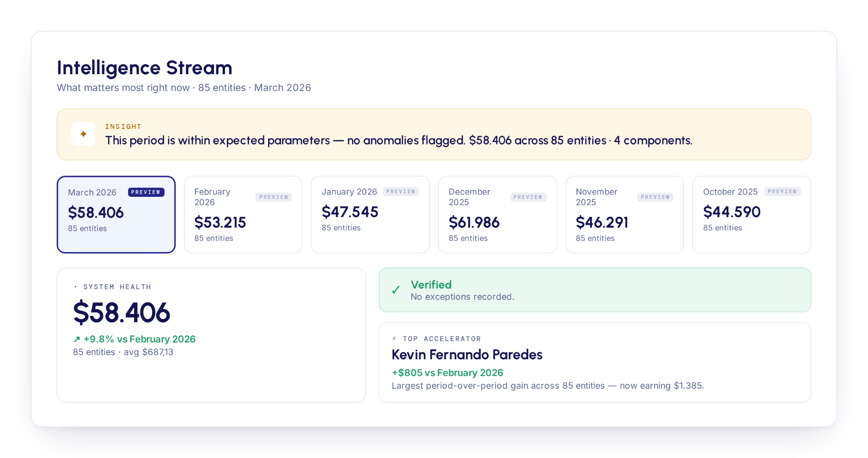Click the $46.291 amount
Image resolution: width=868 pixels, height=458 pixels.
[602, 223]
